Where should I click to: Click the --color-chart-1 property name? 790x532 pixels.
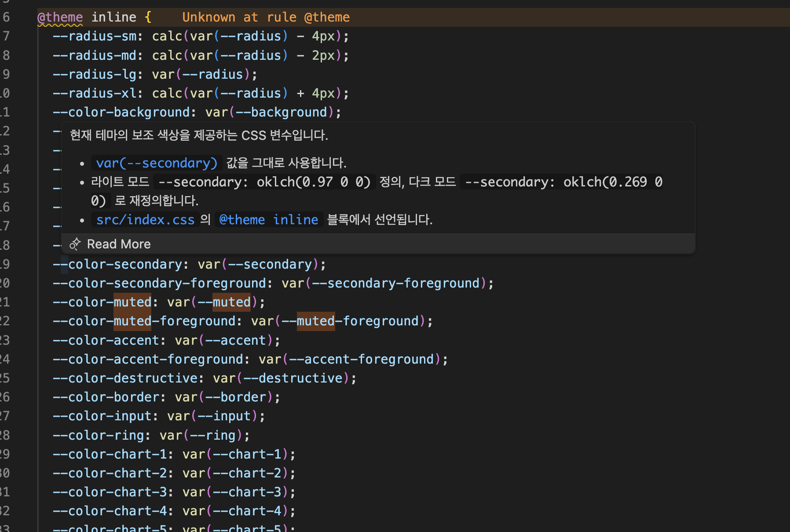pyautogui.click(x=110, y=454)
